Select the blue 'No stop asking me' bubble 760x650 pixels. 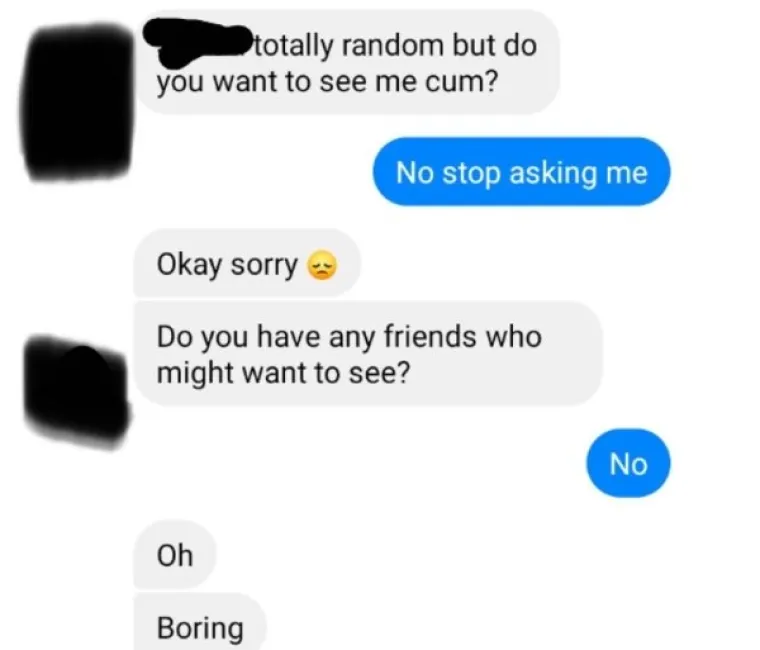(x=522, y=172)
